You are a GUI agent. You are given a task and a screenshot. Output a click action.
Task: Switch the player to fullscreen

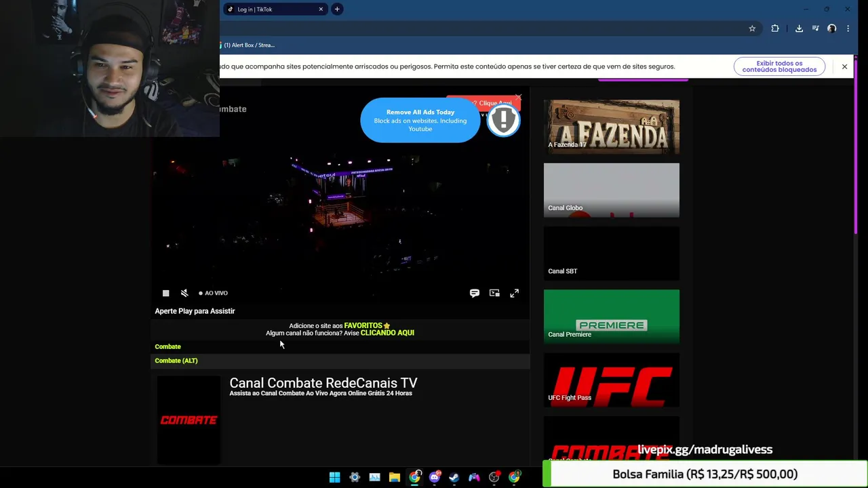pos(514,293)
